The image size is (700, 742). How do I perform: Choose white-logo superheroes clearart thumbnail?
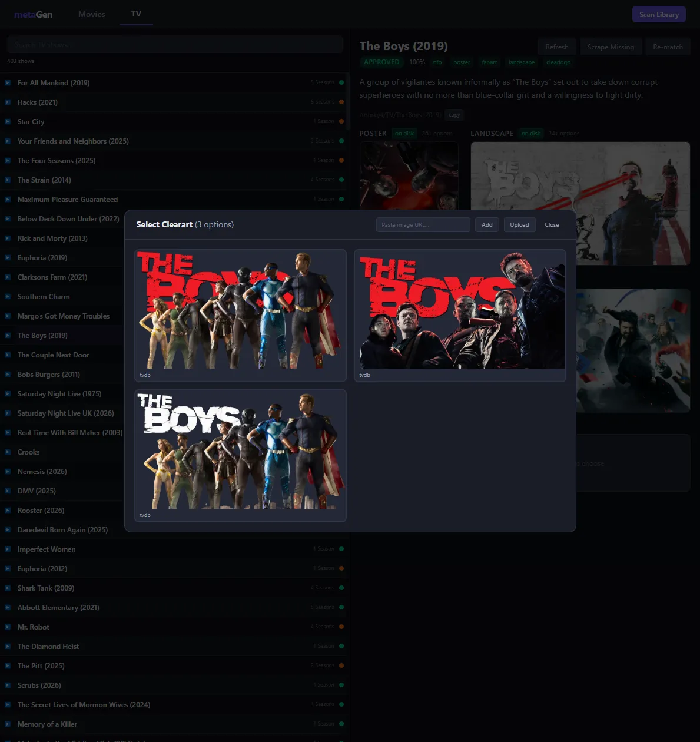240,456
